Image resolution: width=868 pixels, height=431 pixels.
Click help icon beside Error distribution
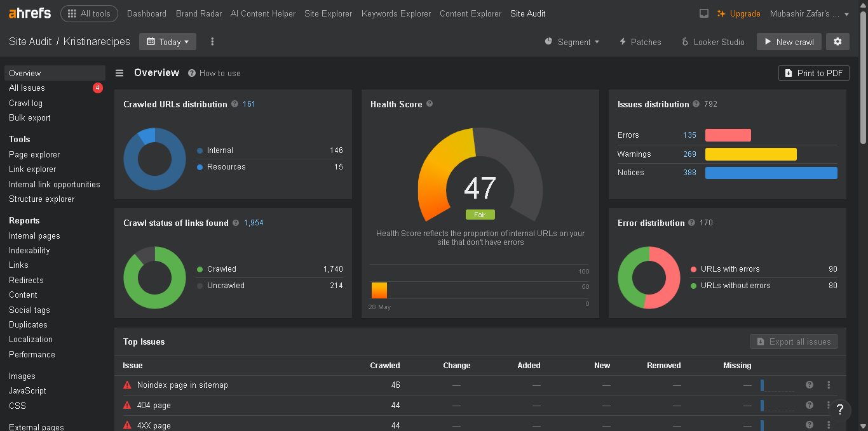[x=692, y=223]
